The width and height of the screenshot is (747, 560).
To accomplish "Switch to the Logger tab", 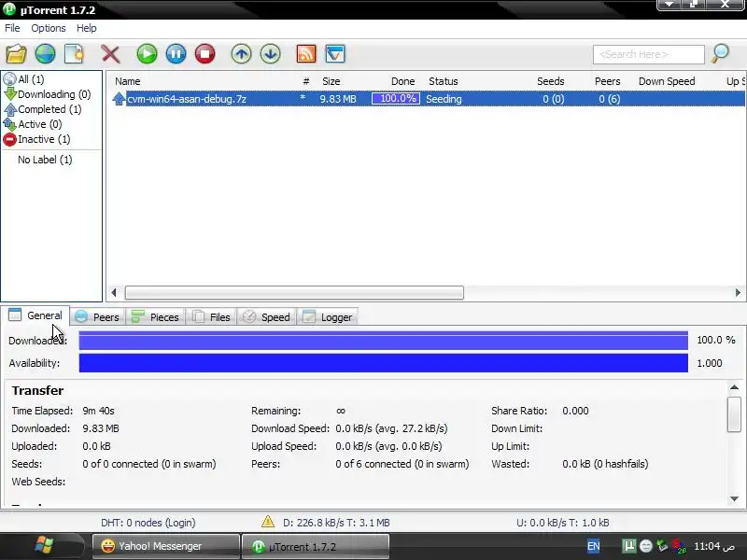I will [x=328, y=317].
